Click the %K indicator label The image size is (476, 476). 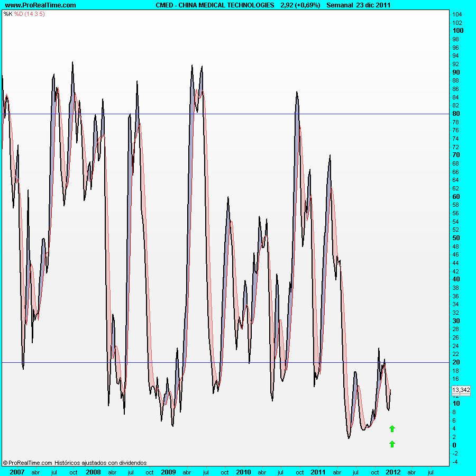point(8,14)
